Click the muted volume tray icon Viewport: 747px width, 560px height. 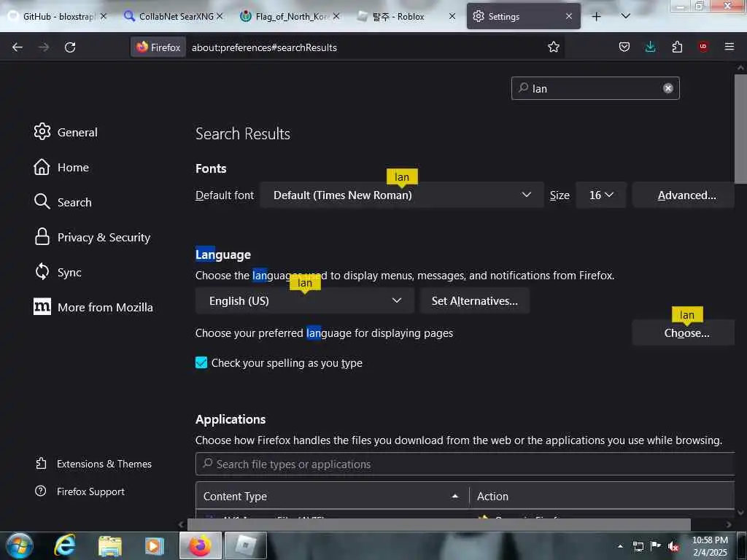[673, 546]
